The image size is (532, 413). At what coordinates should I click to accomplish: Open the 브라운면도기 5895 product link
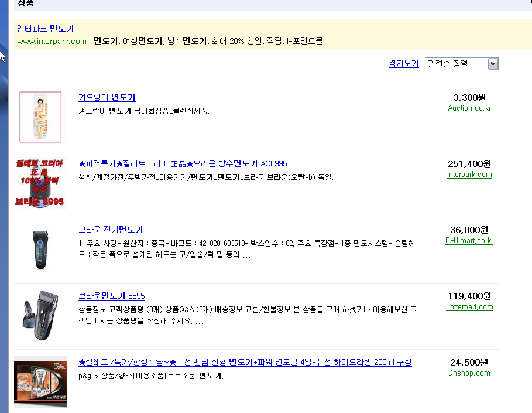pos(112,296)
